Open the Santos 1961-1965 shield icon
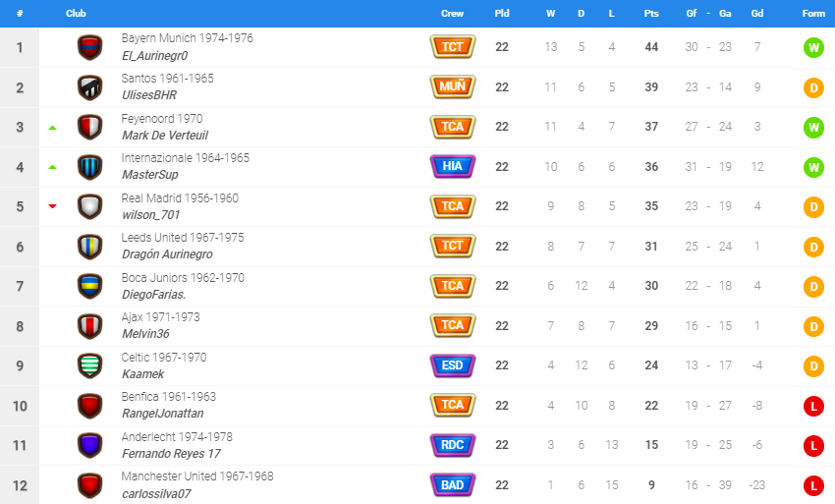This screenshot has width=835, height=504. tap(90, 87)
